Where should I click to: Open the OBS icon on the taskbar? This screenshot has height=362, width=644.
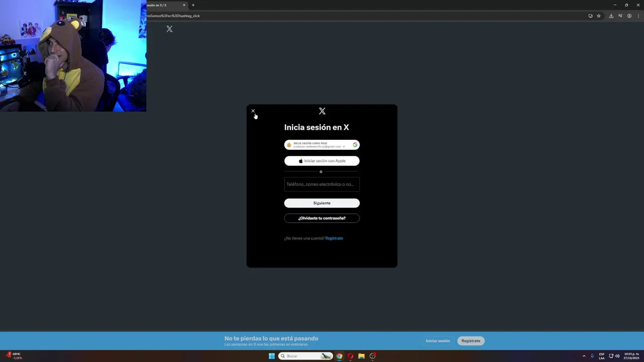point(373,356)
